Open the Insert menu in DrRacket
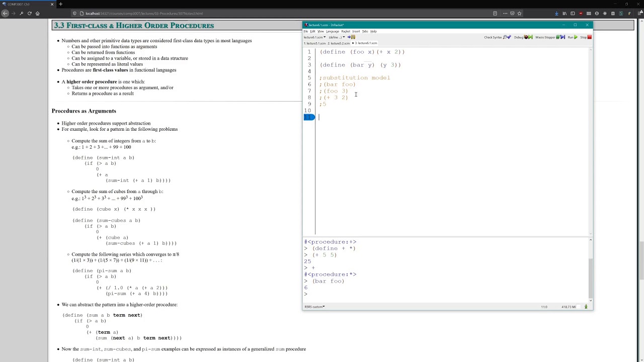Viewport: 644px width, 362px height. pos(356,31)
